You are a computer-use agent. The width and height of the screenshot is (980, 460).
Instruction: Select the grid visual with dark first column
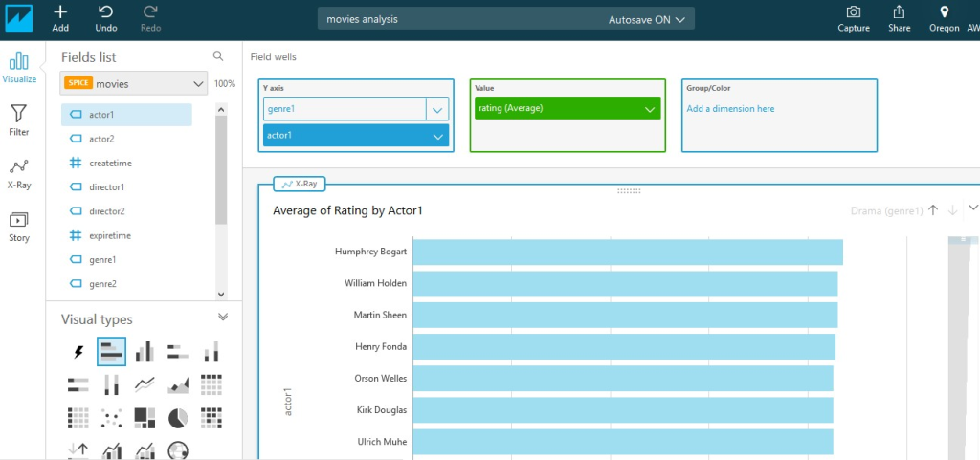click(x=78, y=418)
